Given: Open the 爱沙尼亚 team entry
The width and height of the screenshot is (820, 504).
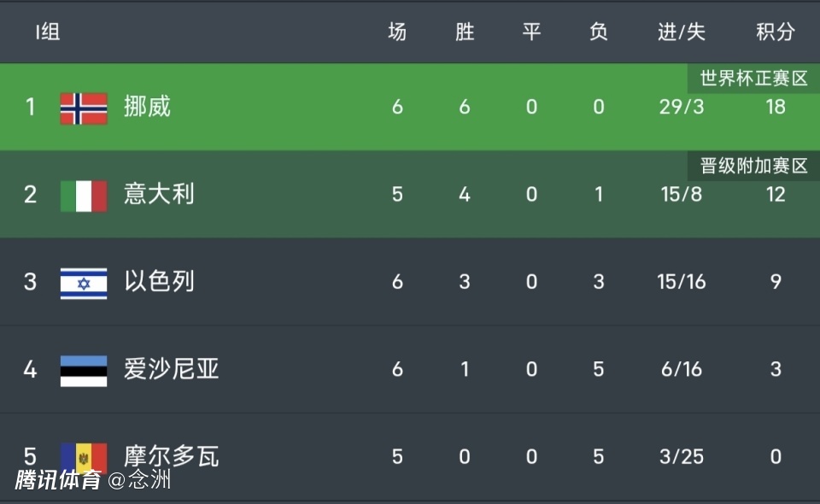Looking at the screenshot, I should pyautogui.click(x=171, y=370).
